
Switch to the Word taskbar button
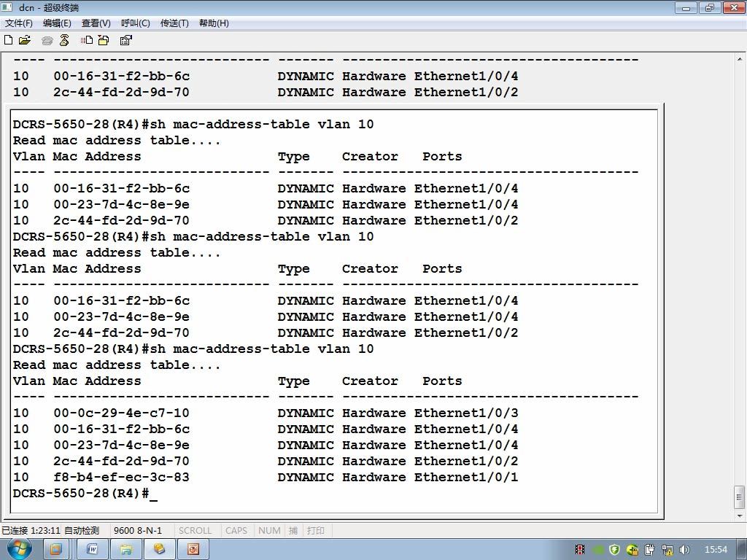coord(92,550)
